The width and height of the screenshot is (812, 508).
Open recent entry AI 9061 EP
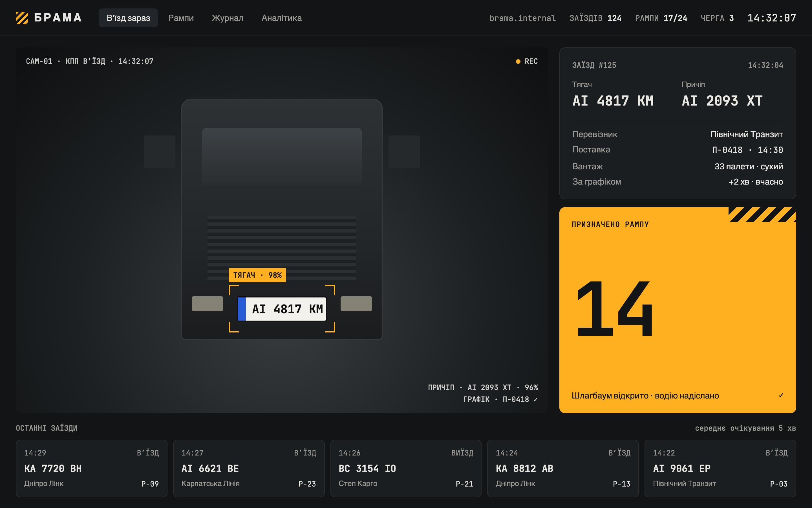point(720,468)
